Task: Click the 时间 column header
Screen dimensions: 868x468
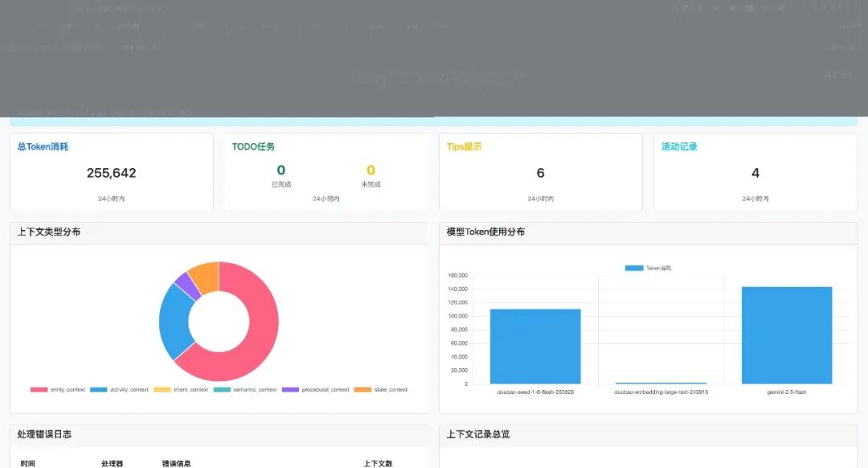Action: (x=27, y=463)
